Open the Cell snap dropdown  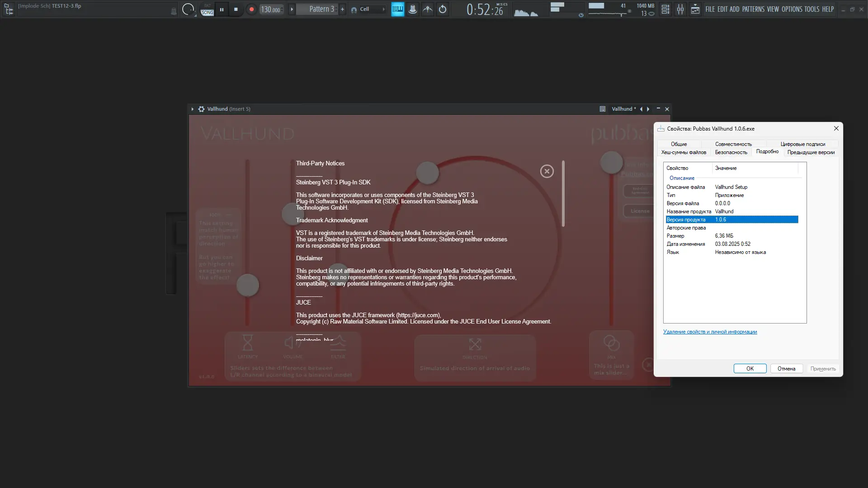(x=370, y=9)
